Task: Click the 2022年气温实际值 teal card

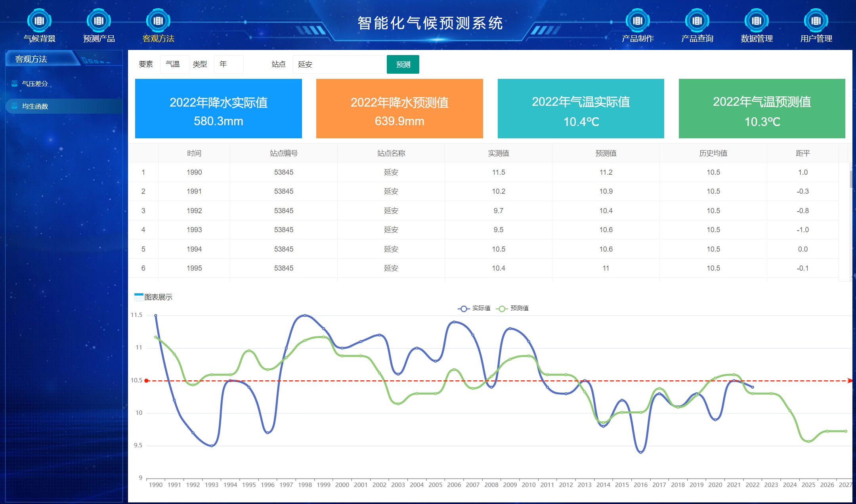Action: point(581,109)
